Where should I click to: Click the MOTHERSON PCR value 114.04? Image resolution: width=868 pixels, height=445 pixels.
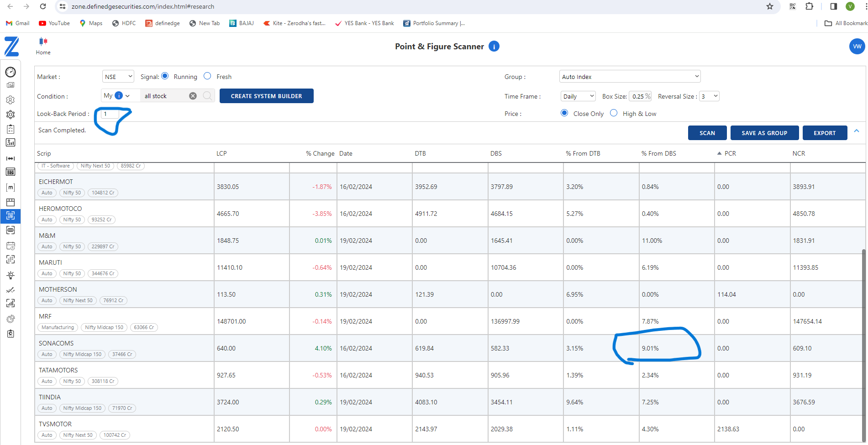click(x=726, y=294)
